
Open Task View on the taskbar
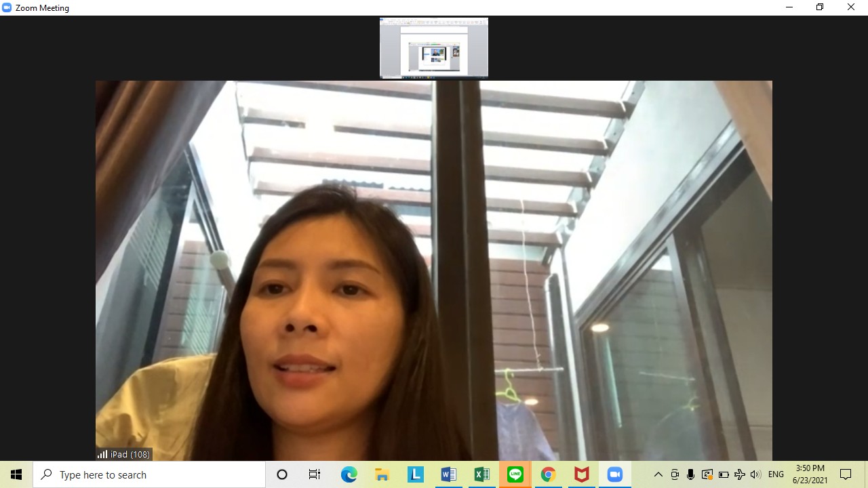tap(315, 474)
